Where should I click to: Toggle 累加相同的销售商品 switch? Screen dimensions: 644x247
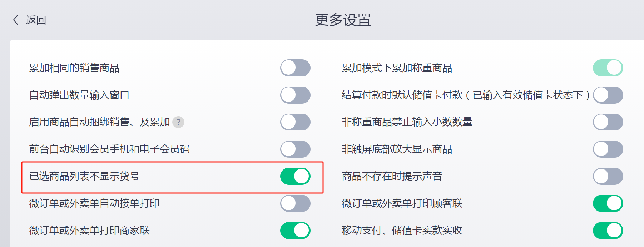coord(295,68)
